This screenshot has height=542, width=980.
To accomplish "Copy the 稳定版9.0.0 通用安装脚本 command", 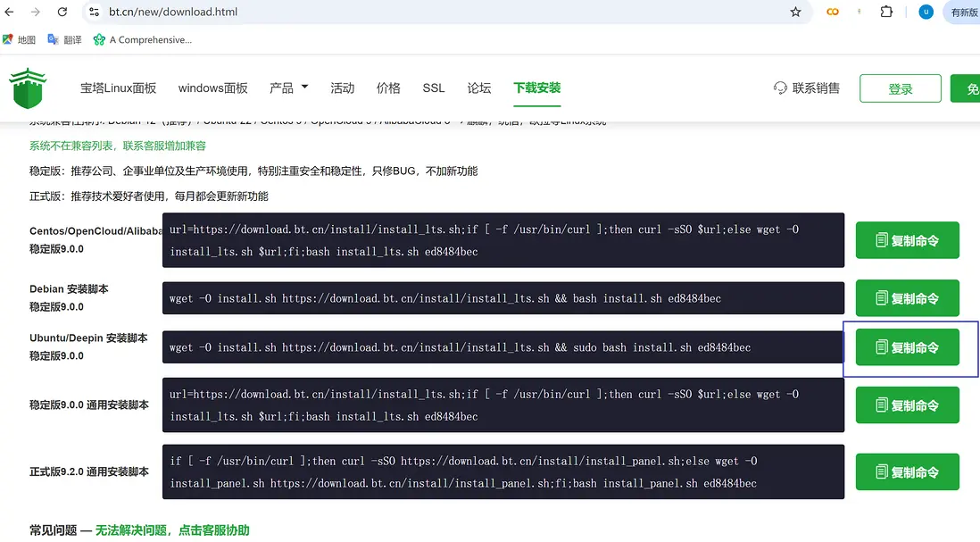I will (908, 405).
